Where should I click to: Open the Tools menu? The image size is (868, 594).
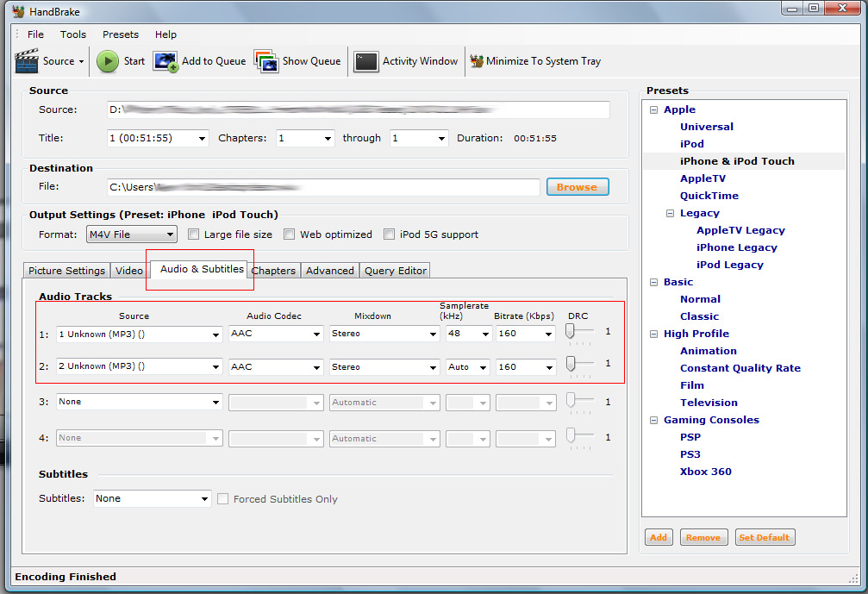[x=73, y=34]
